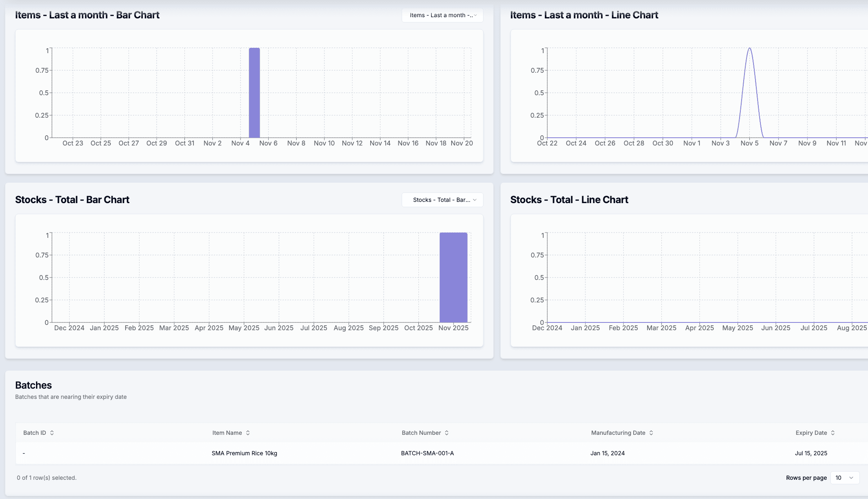Viewport: 868px width, 499px height.
Task: Expand the Rows per page dropdown
Action: 844,478
